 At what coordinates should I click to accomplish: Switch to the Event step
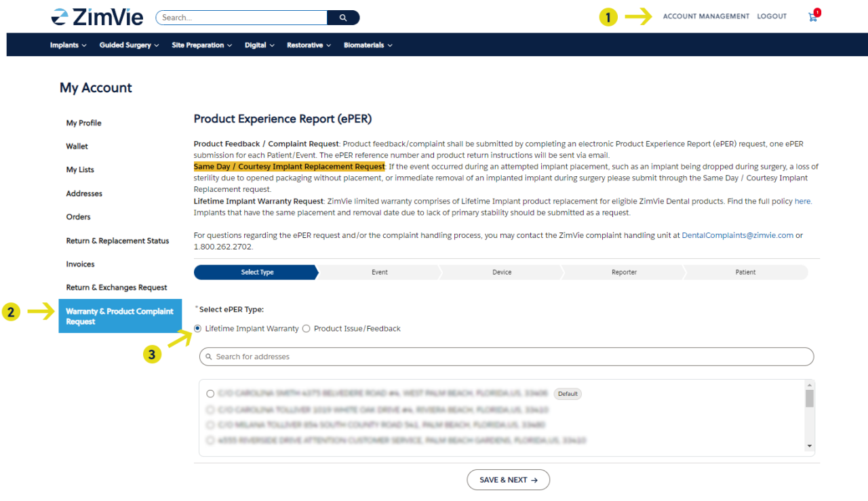[x=380, y=271]
